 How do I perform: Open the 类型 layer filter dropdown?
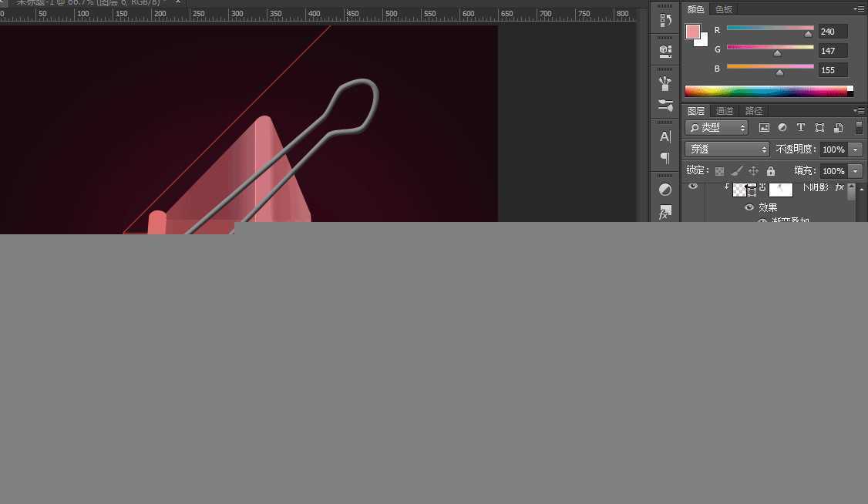tap(716, 128)
